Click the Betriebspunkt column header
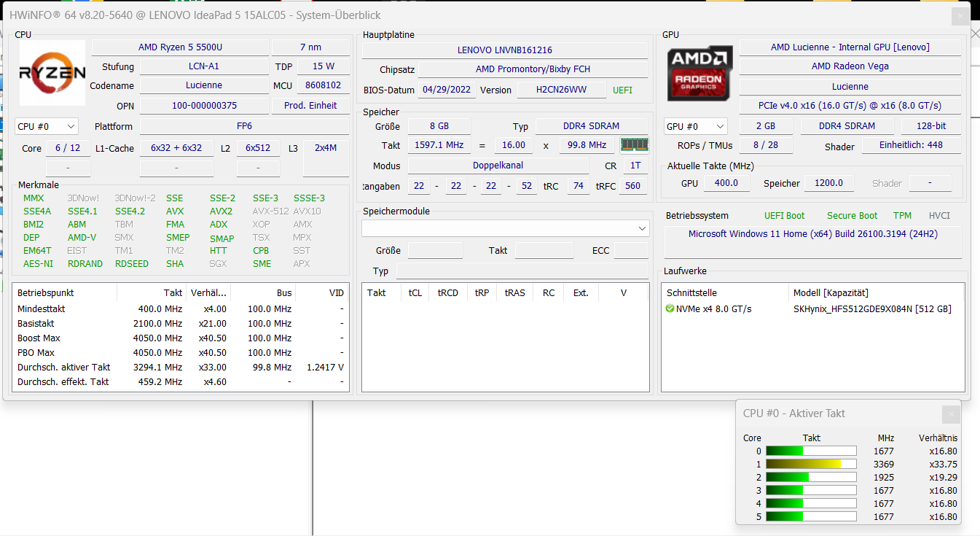 pyautogui.click(x=65, y=292)
